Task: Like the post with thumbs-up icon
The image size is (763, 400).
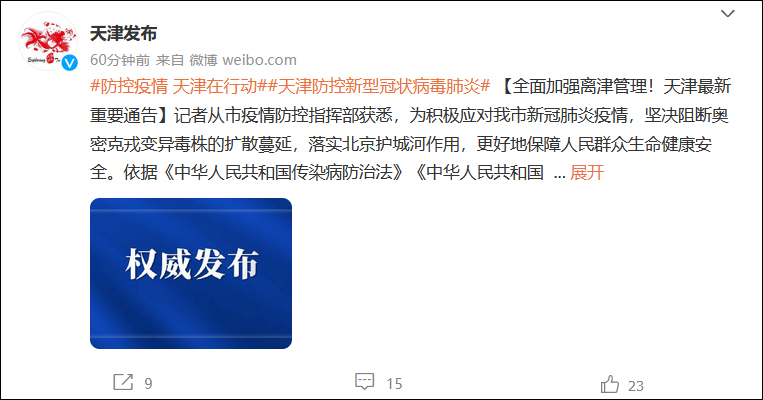Action: point(610,384)
